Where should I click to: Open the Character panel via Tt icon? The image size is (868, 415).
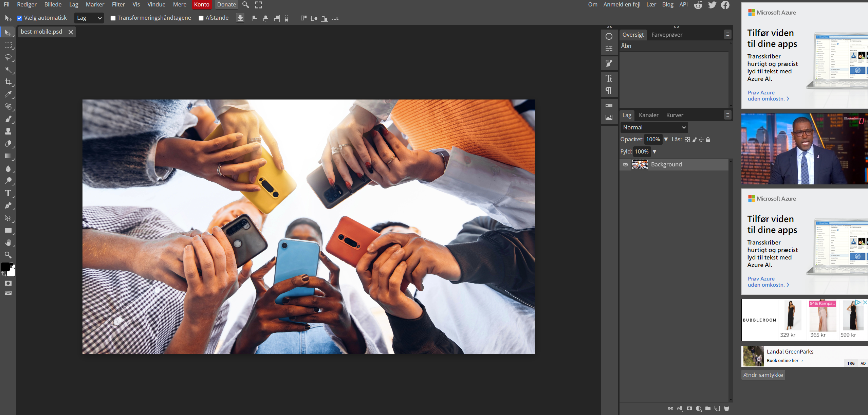coord(609,78)
